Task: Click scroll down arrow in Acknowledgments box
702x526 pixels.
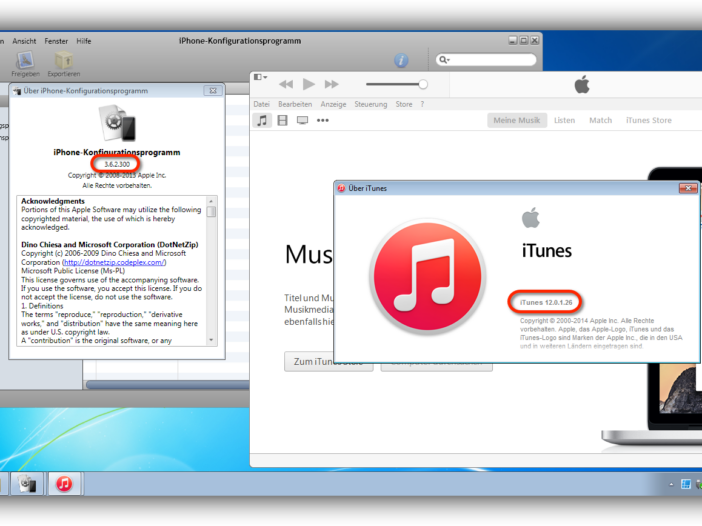Action: (211, 340)
